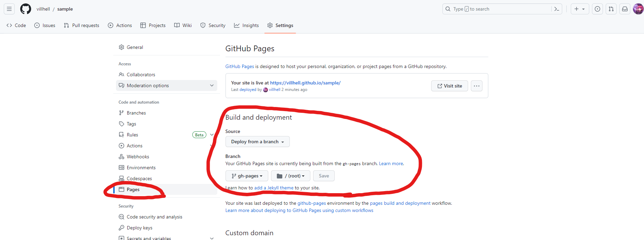Click the Save button for branch
644x240 pixels.
pos(324,176)
